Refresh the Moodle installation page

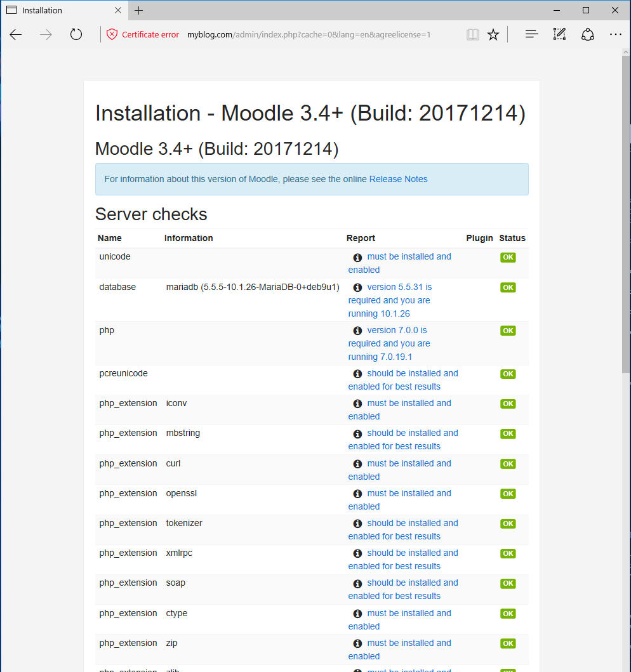click(x=76, y=34)
